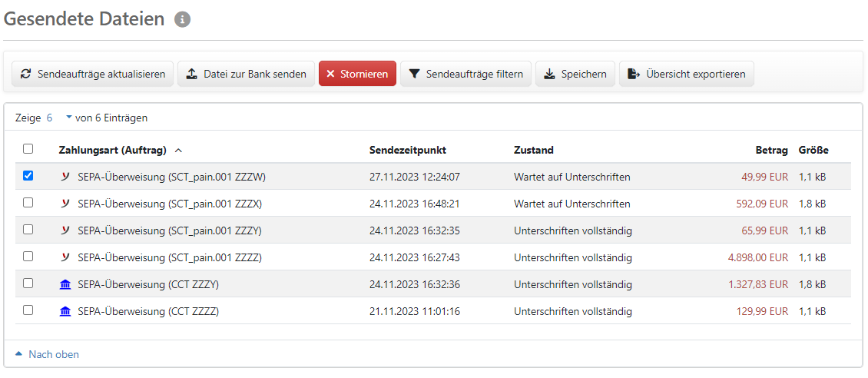Click timestamp 24.11.2023 16:32:35
The height and width of the screenshot is (378, 868).
pos(415,230)
